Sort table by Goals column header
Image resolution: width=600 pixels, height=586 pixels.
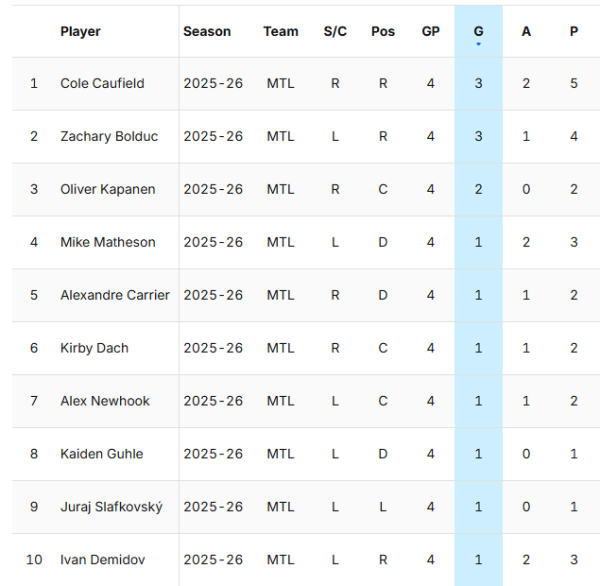coord(478,31)
